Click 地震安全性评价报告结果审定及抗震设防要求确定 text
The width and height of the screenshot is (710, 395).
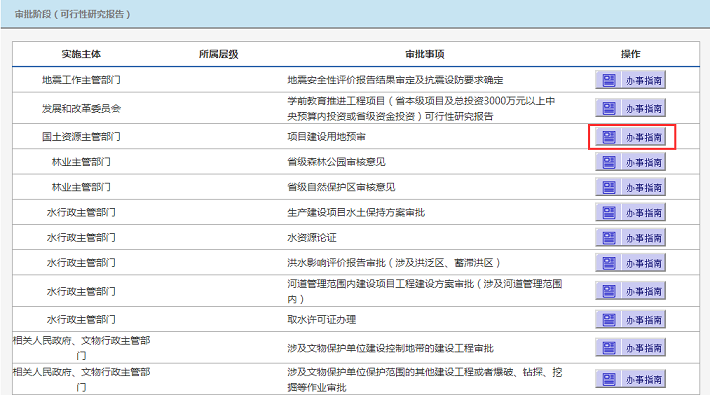(395, 80)
